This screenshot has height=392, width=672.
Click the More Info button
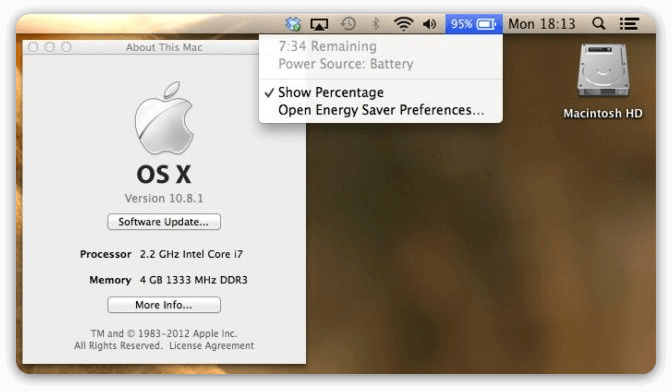[x=164, y=305]
